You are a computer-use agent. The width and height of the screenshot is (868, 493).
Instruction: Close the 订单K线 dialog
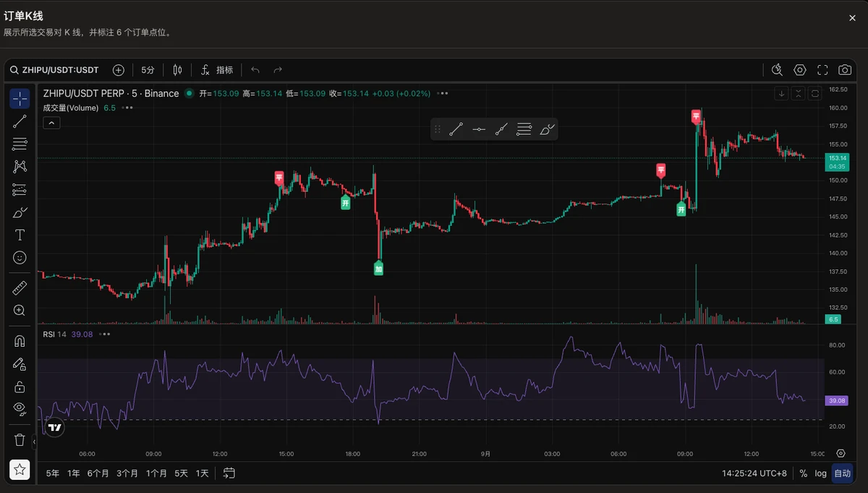coord(852,17)
